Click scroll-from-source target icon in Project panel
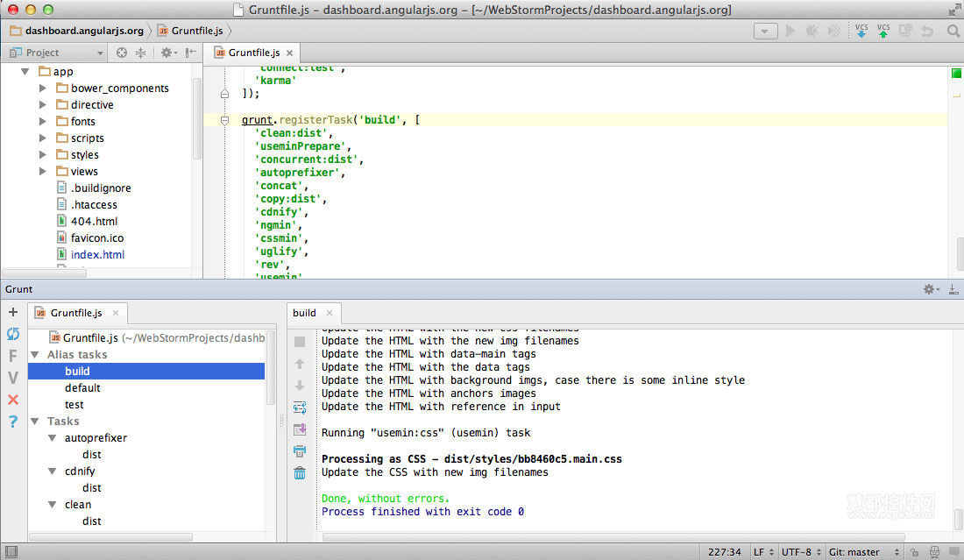 point(122,53)
